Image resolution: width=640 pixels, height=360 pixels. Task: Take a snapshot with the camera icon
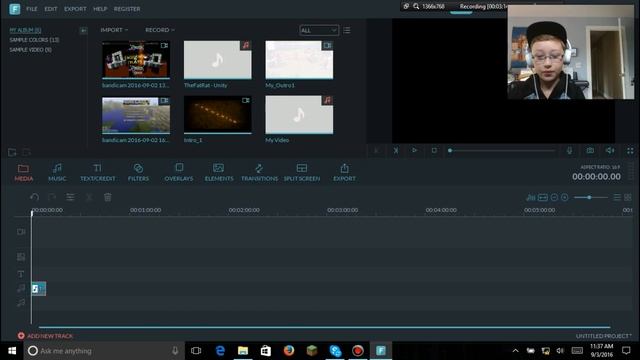tap(590, 151)
